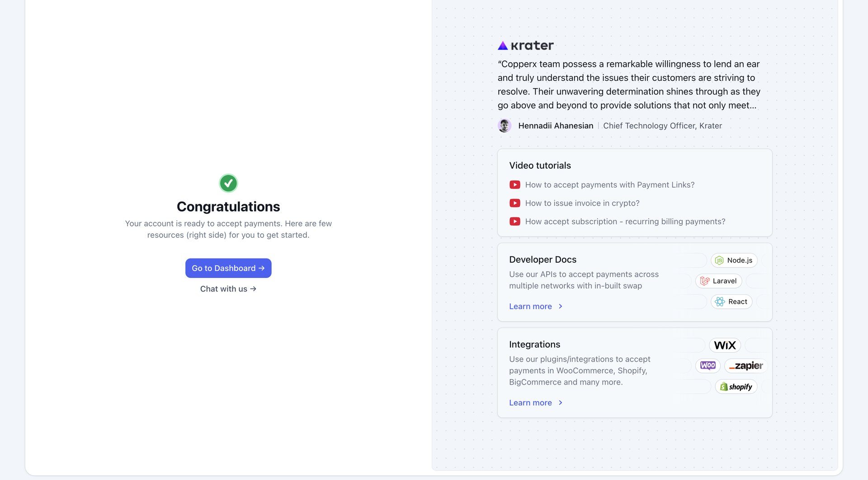The image size is (868, 480).
Task: Click the YouTube icon beside Payment Links tutorial
Action: (514, 184)
